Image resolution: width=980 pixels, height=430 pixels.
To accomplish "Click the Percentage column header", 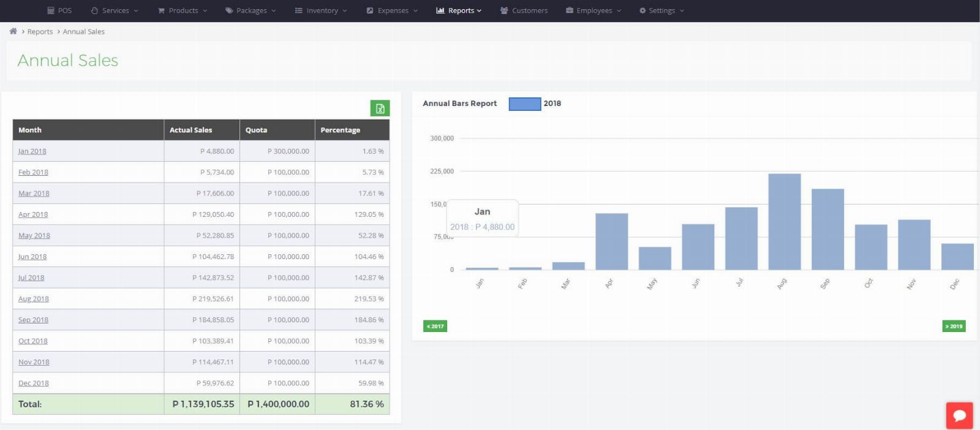I will point(352,130).
